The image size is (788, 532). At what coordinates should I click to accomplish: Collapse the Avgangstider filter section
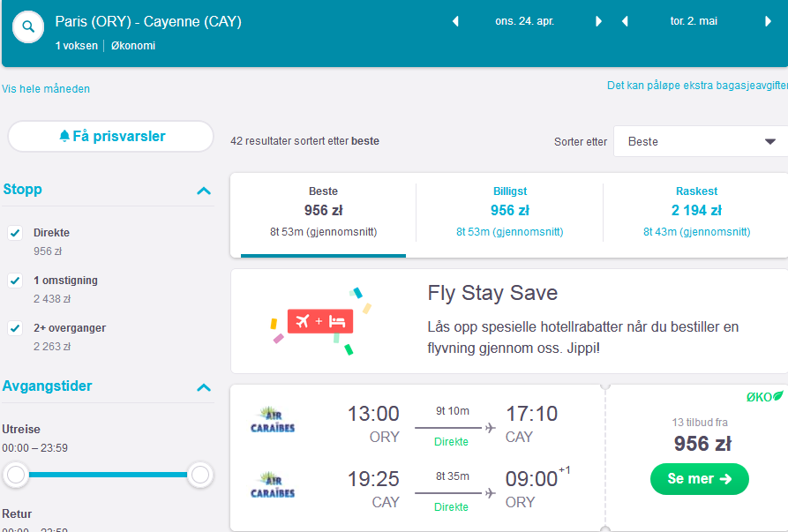tap(204, 387)
